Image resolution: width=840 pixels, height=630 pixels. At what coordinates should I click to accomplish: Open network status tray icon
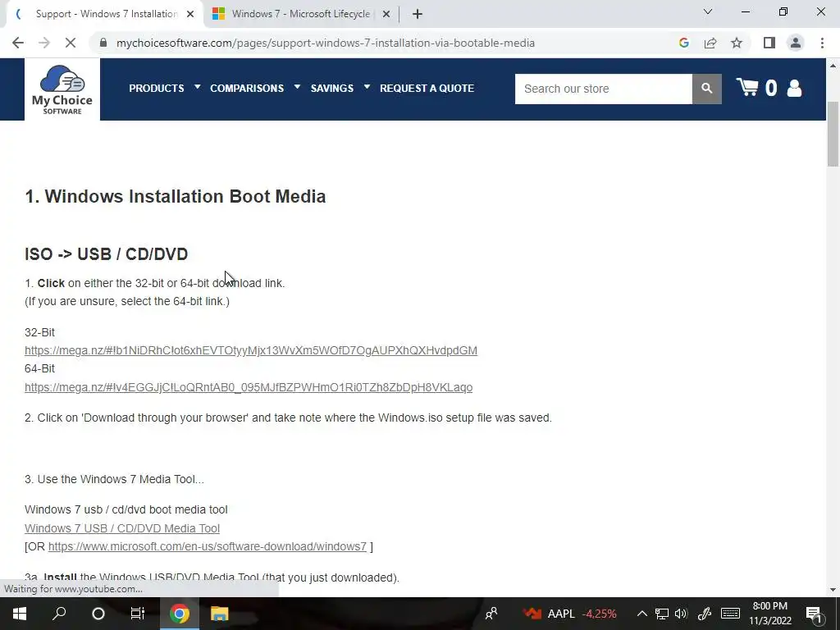tap(662, 614)
